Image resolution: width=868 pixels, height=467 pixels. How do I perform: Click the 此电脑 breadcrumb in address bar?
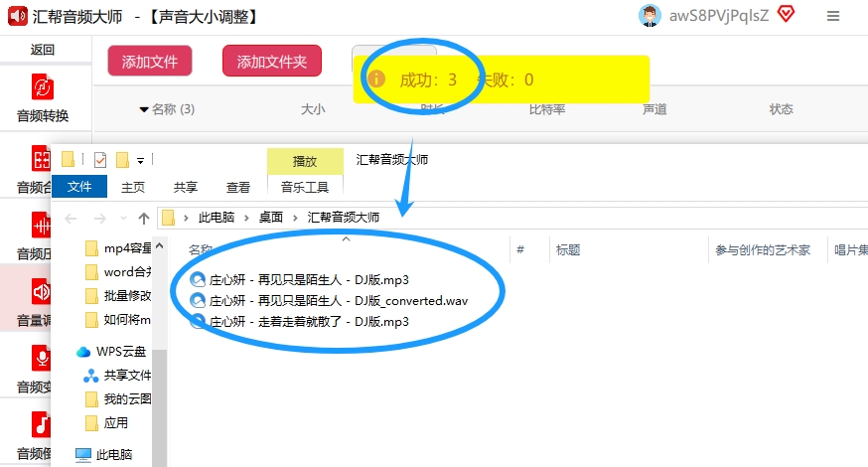pos(217,218)
